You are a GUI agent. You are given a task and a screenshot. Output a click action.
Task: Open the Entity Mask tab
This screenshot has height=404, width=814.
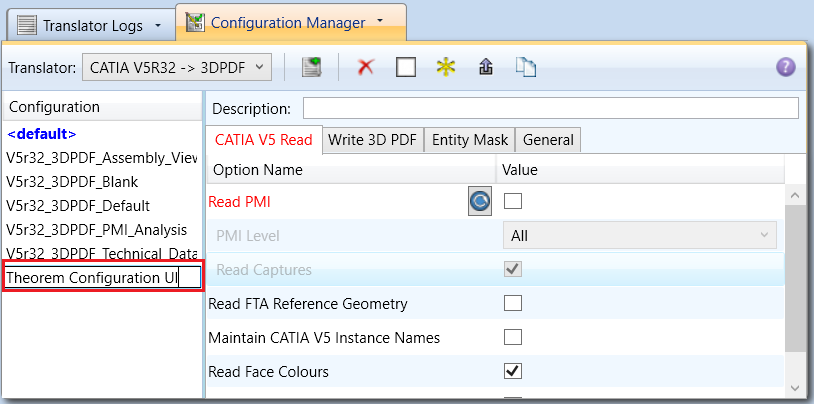(x=470, y=140)
